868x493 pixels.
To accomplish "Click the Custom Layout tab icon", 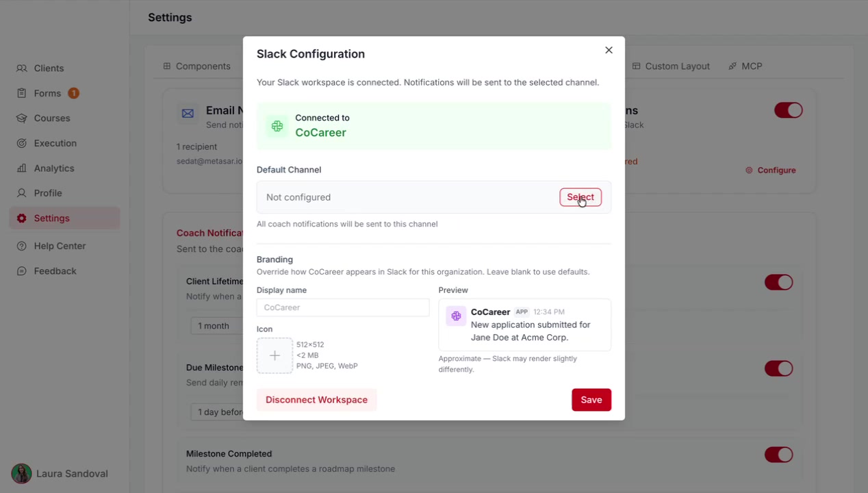I will tap(636, 66).
